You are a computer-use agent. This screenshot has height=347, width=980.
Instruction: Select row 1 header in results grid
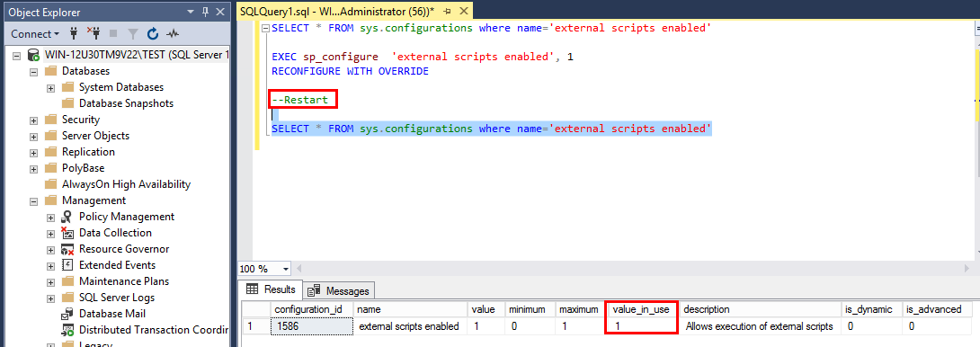pos(255,325)
